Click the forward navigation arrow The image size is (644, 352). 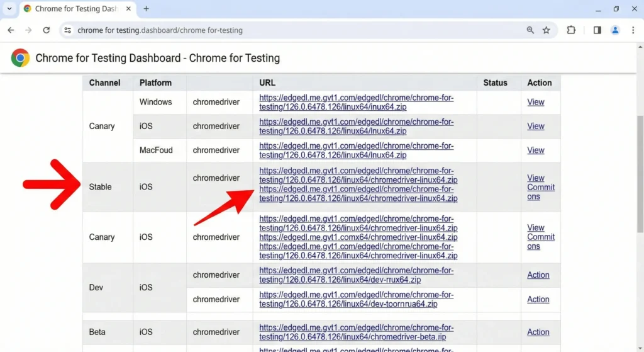(28, 30)
